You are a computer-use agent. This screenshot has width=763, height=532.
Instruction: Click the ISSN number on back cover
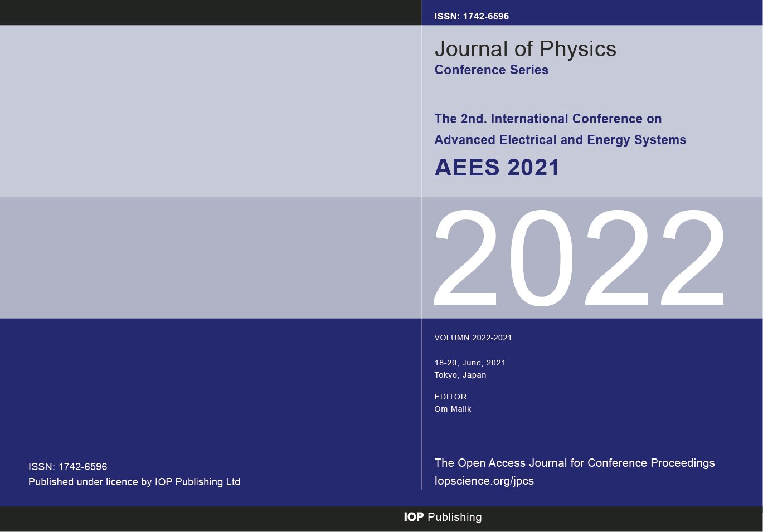tap(67, 467)
